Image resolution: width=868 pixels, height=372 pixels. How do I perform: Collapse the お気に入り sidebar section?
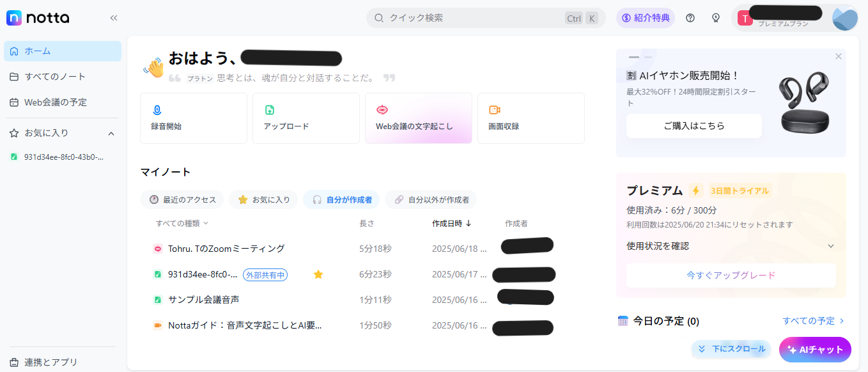[111, 134]
